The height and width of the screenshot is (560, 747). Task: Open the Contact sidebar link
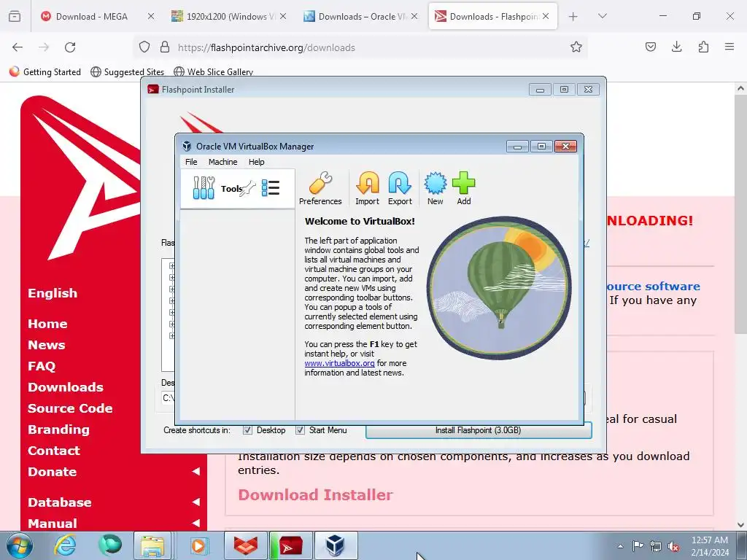click(x=54, y=451)
